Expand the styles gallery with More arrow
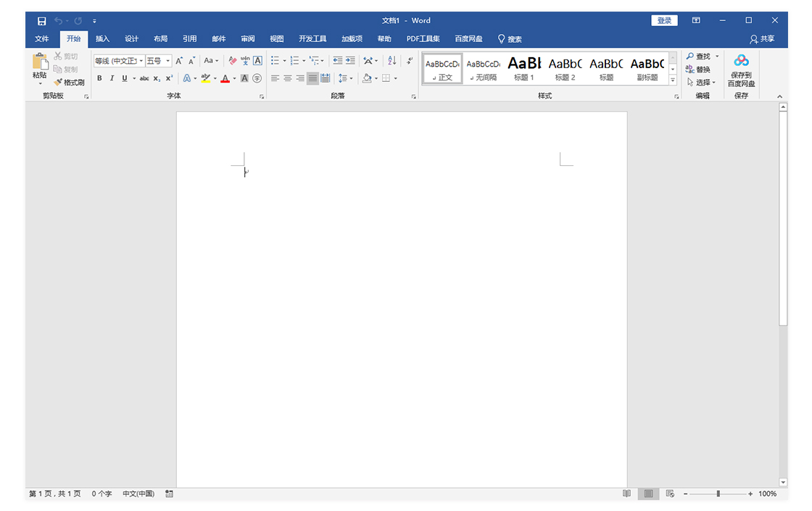This screenshot has width=812, height=511. coord(673,80)
